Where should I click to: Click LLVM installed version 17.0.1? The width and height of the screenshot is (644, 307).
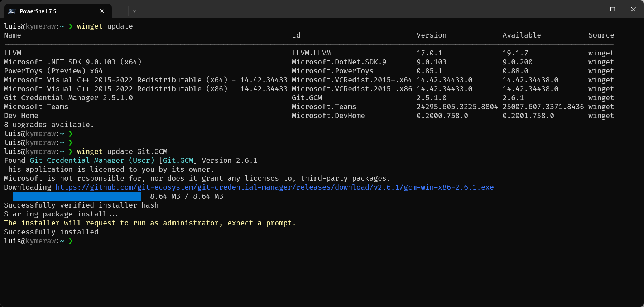pyautogui.click(x=429, y=53)
